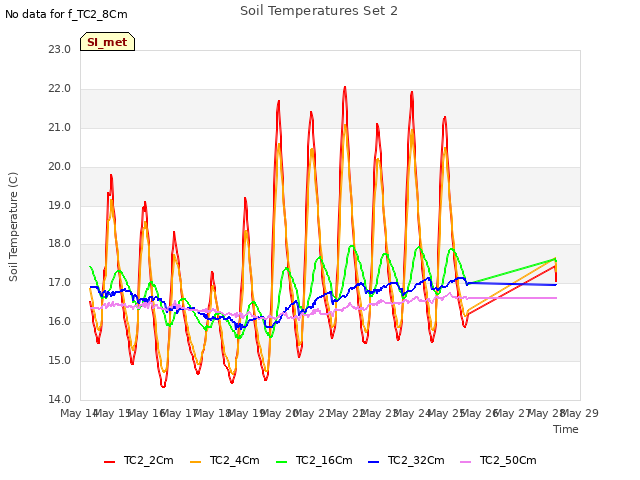The image size is (640, 480).
Task: Click the 19.0 y-axis tick label
Action: [x=60, y=205]
